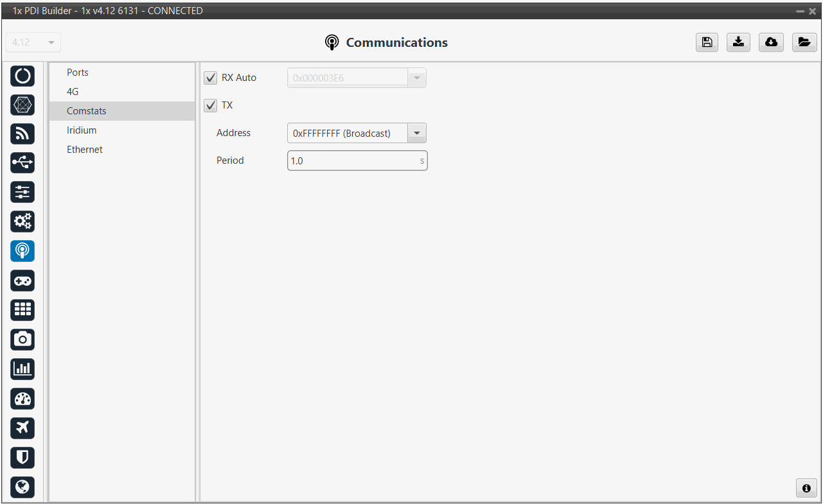
Task: Click the cloud download icon
Action: tap(771, 42)
